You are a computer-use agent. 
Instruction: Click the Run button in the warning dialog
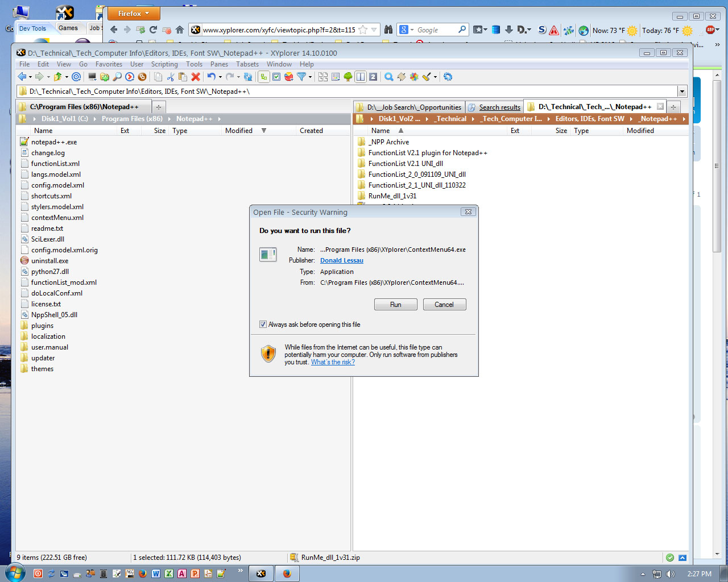(395, 304)
